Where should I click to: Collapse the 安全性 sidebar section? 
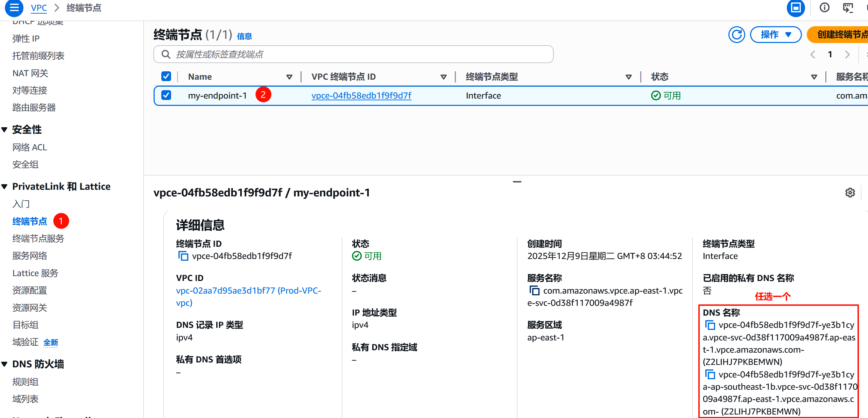(x=5, y=130)
